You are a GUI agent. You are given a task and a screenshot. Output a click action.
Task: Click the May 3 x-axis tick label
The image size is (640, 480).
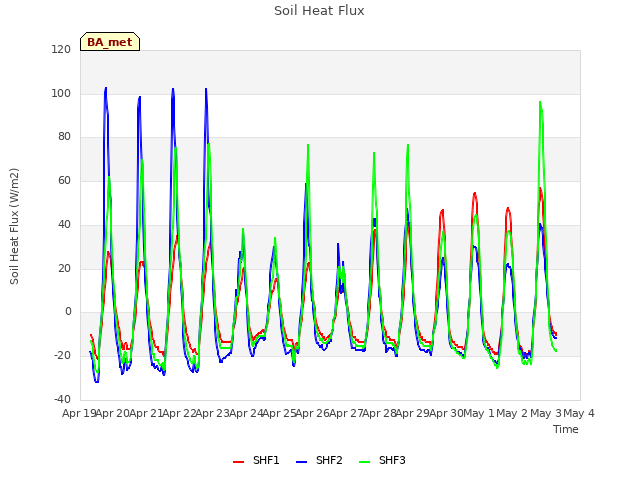click(546, 413)
